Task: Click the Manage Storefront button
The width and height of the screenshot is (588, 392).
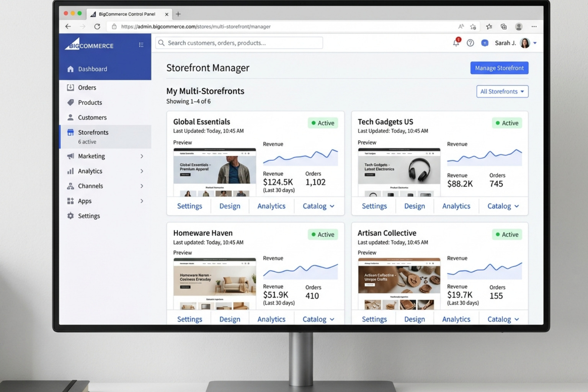Action: point(499,68)
